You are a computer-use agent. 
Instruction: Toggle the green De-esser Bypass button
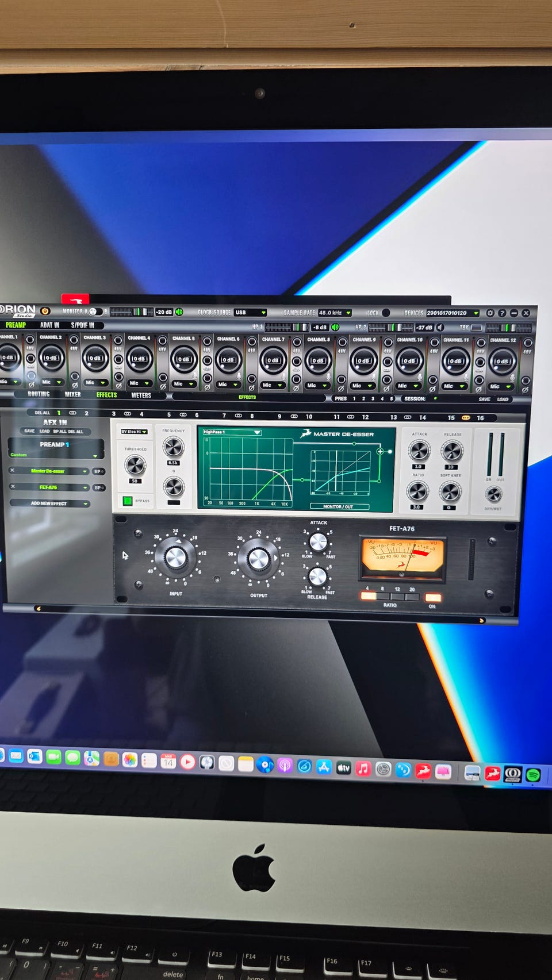(128, 501)
